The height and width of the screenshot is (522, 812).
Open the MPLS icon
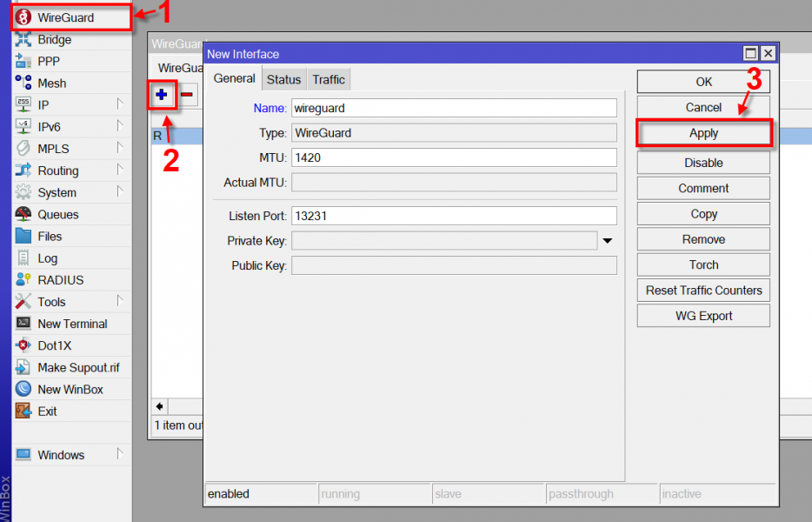coord(23,148)
